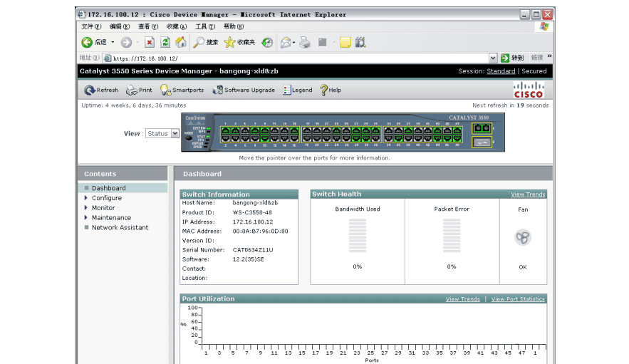Open the 工具(T) menu
Viewport: 629px width, 364px height.
click(205, 26)
